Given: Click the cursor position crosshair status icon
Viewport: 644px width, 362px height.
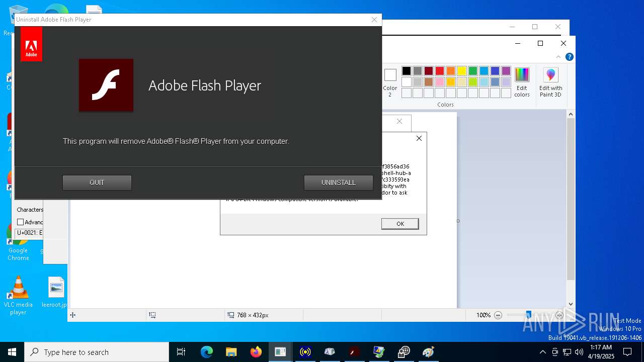Looking at the screenshot, I should coord(72,315).
